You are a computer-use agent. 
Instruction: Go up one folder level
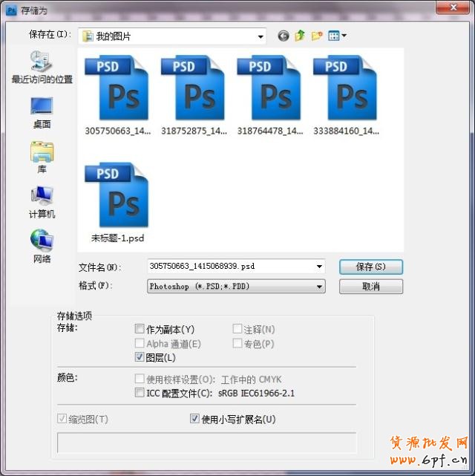pyautogui.click(x=300, y=36)
